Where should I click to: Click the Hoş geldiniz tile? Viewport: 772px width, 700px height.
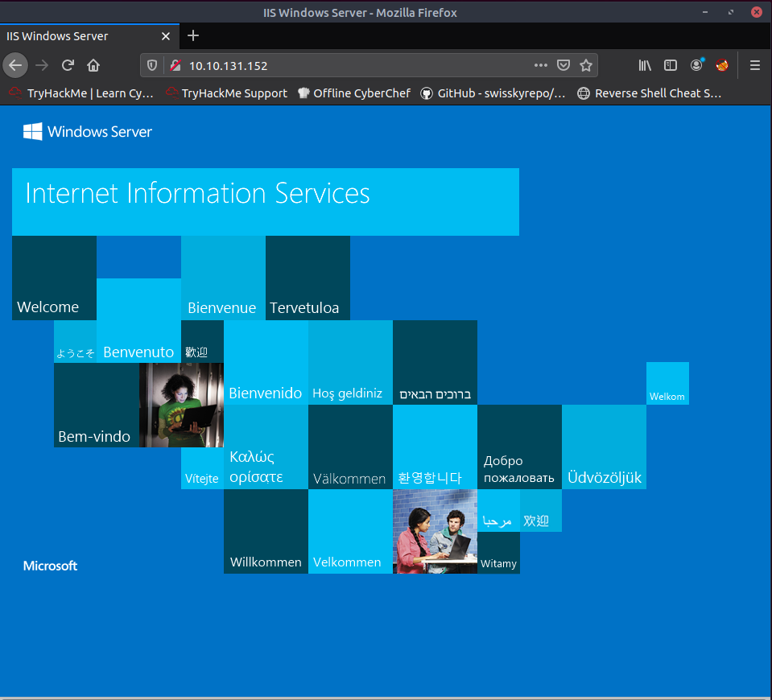click(x=350, y=362)
